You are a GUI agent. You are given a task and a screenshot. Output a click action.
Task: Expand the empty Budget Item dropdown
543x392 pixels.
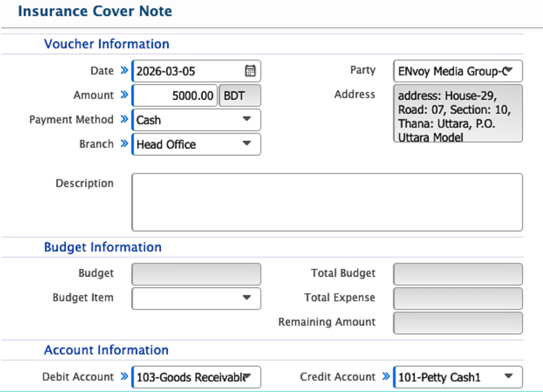click(247, 298)
